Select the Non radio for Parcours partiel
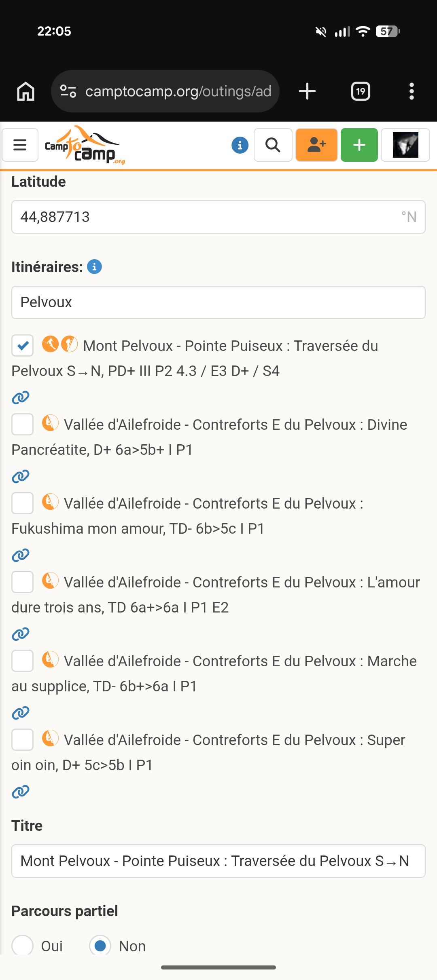This screenshot has width=437, height=980. pos(100,945)
